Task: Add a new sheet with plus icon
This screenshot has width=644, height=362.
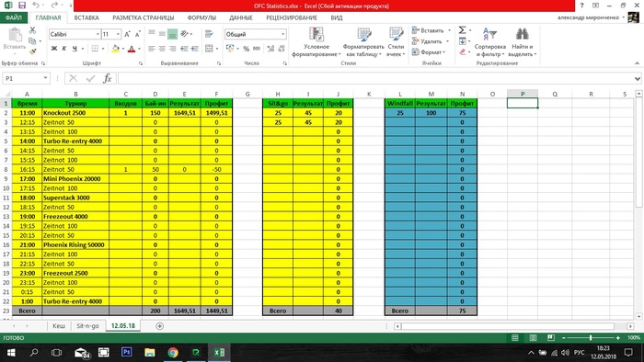Action: point(160,326)
